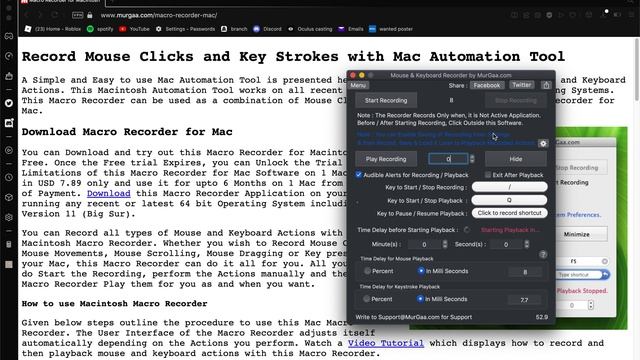The width and height of the screenshot is (640, 360).
Task: Toggle Audible Alerts for Recording / Playback
Action: (x=358, y=175)
